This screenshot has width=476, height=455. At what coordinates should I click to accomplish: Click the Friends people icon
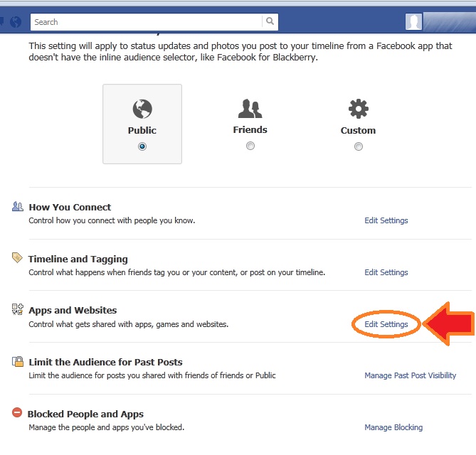pos(250,109)
